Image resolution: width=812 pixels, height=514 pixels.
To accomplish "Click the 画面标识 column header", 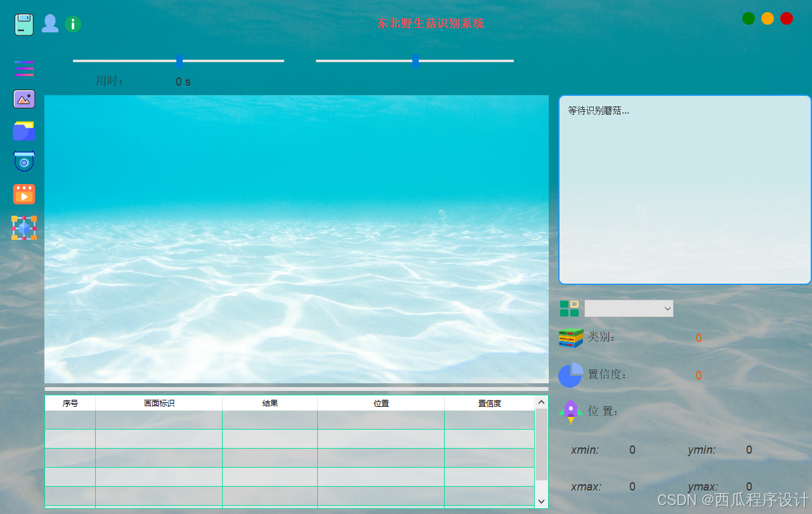I will 159,403.
